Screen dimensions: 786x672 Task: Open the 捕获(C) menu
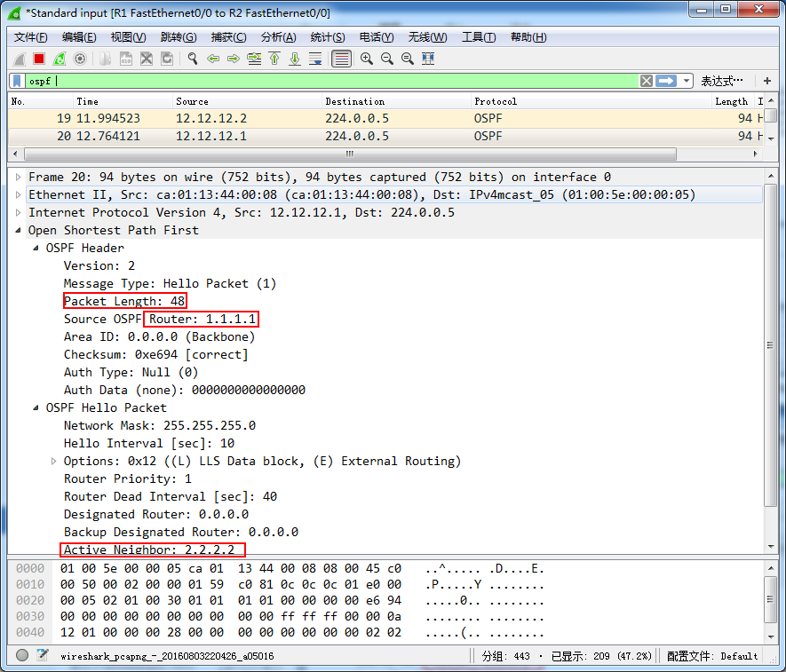click(228, 37)
